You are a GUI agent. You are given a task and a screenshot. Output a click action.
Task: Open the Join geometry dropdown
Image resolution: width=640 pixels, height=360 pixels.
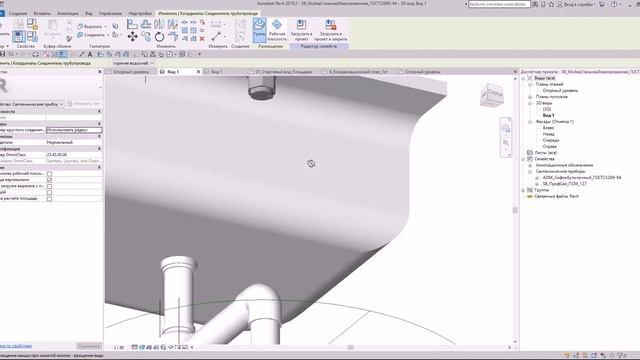tap(108, 35)
